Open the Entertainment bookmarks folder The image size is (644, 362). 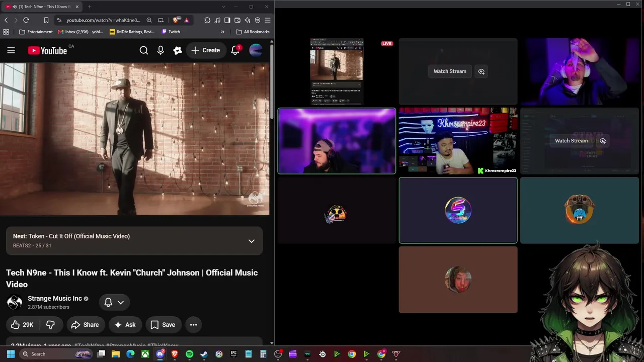[x=36, y=32]
